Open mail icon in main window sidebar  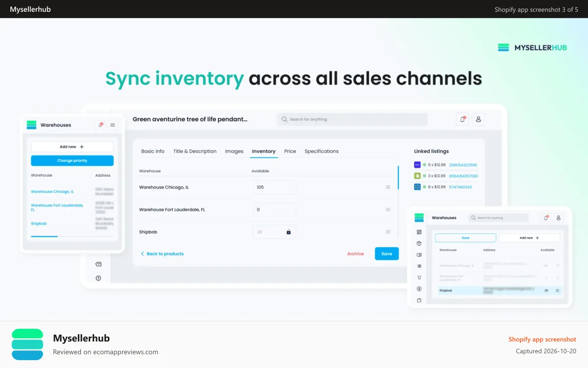pyautogui.click(x=98, y=264)
